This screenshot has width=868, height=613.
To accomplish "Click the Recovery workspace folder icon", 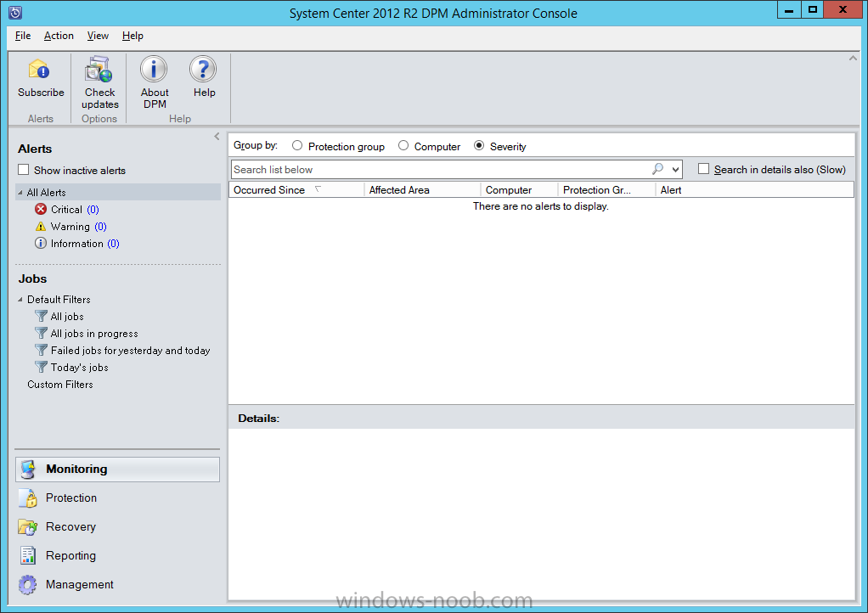I will 28,526.
